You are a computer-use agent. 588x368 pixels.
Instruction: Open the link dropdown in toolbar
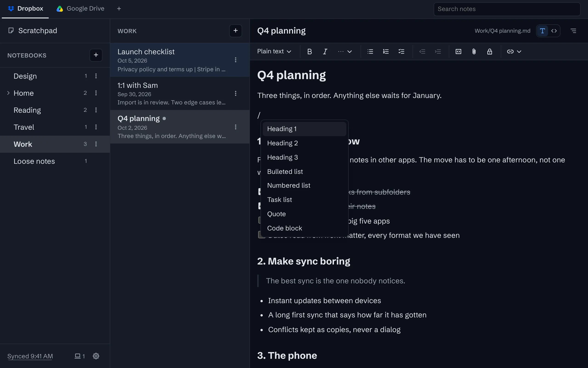point(514,52)
